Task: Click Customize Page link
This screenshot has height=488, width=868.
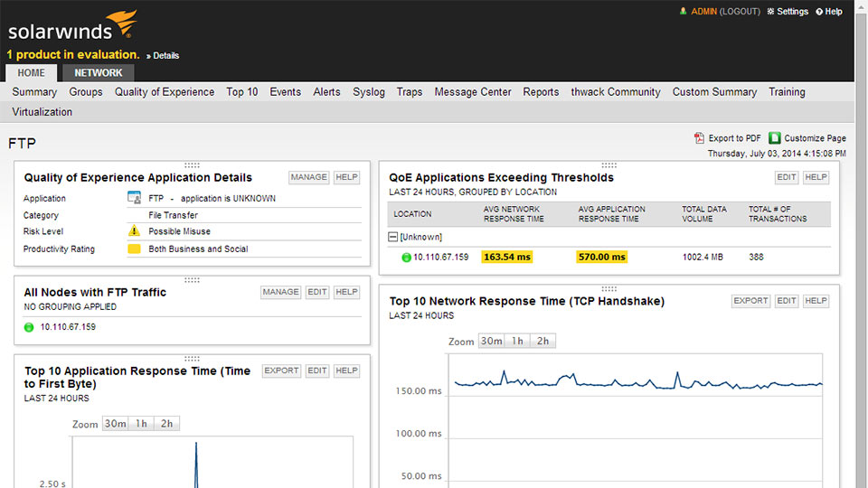Action: coord(815,137)
